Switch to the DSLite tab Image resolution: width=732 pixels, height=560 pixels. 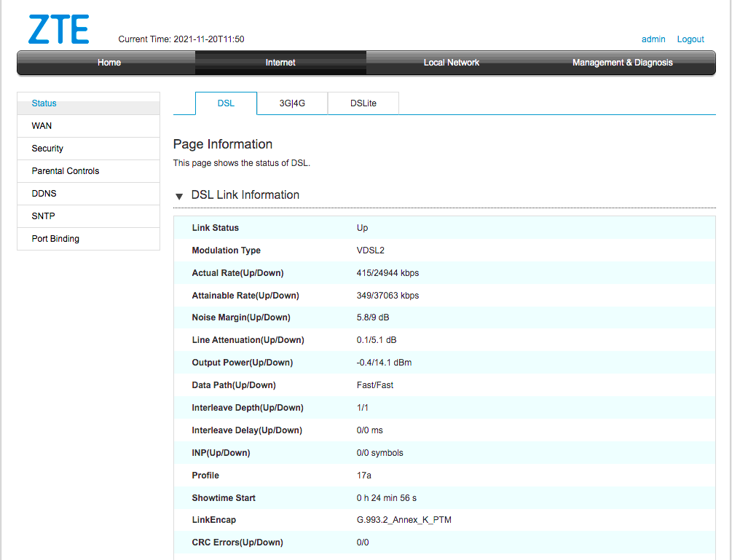[x=363, y=103]
